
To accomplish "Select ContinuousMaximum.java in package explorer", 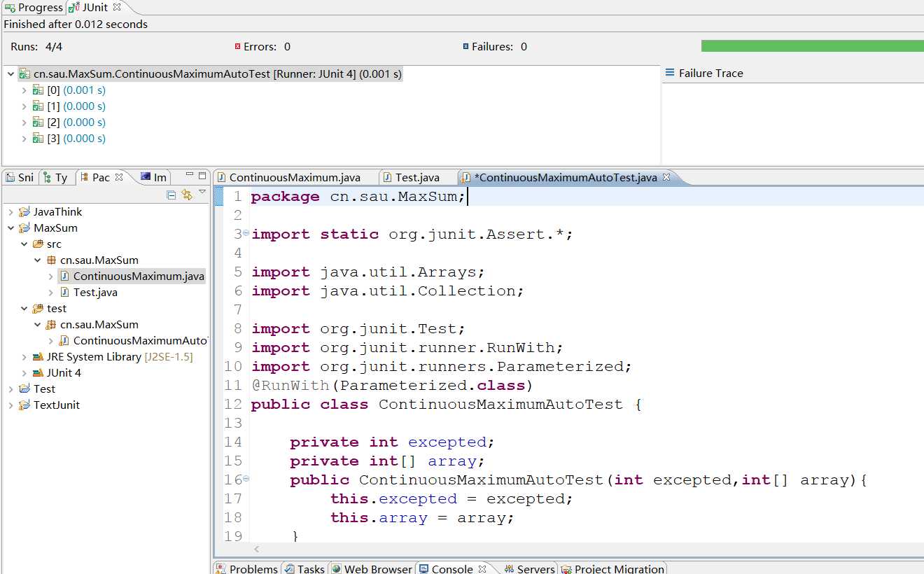I will coord(139,276).
